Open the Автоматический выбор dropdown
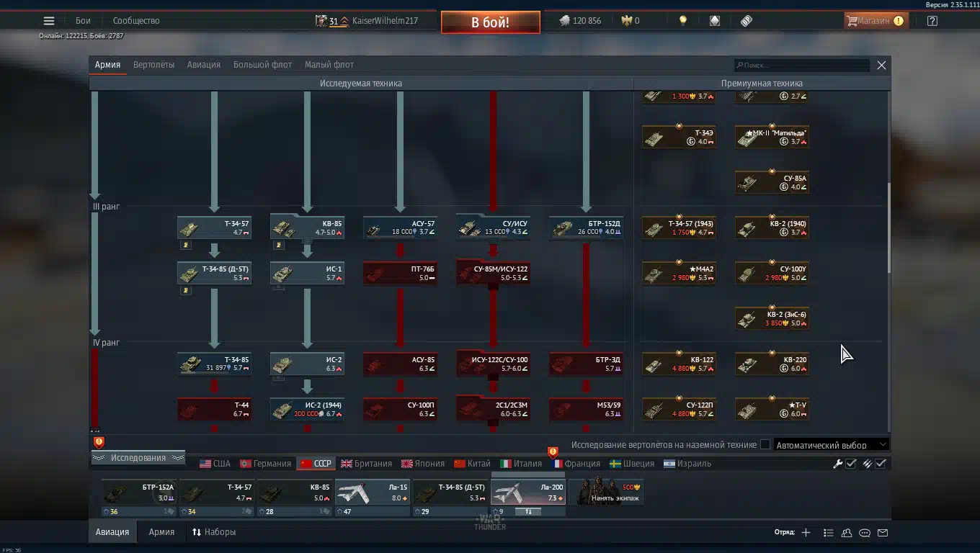 tap(831, 445)
